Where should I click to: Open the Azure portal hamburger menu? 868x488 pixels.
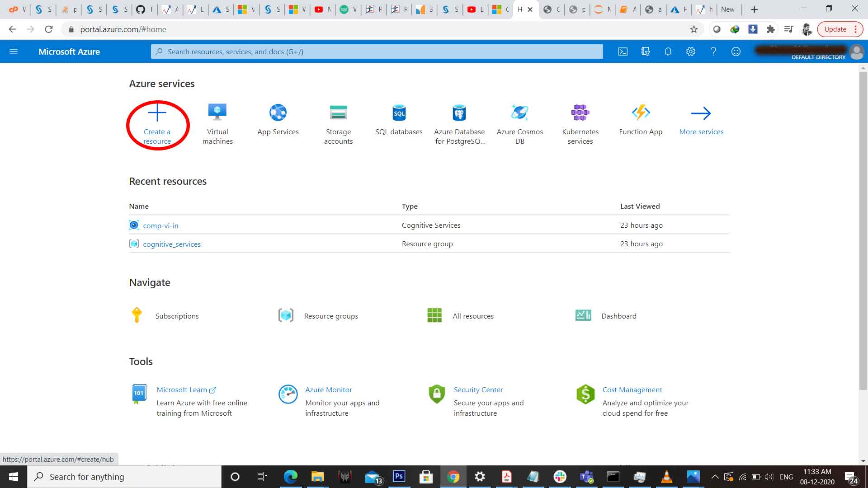coord(14,52)
